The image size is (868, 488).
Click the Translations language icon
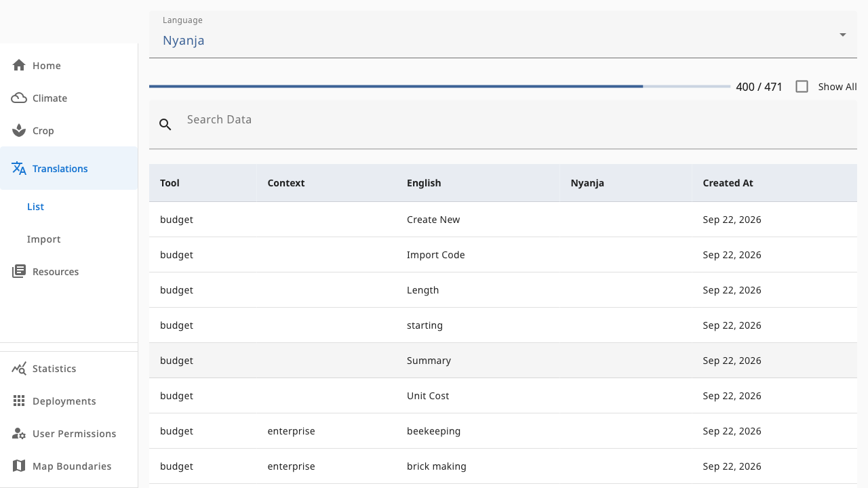(x=19, y=168)
